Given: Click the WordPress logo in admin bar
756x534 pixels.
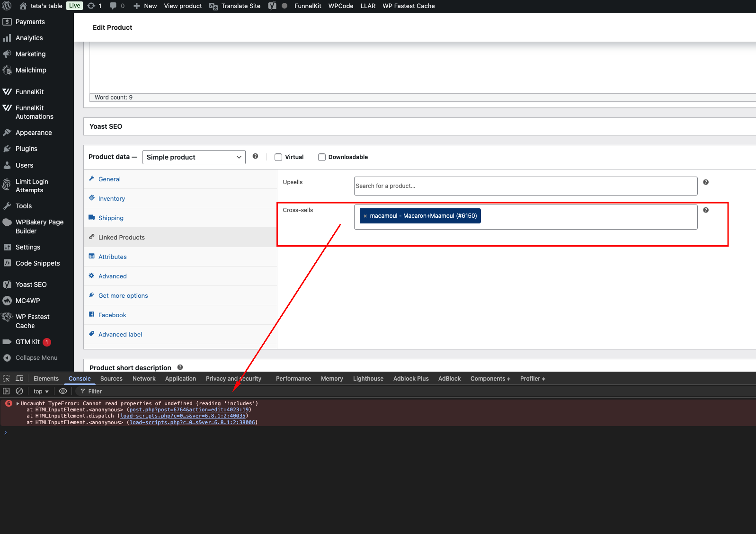Looking at the screenshot, I should pyautogui.click(x=7, y=6).
